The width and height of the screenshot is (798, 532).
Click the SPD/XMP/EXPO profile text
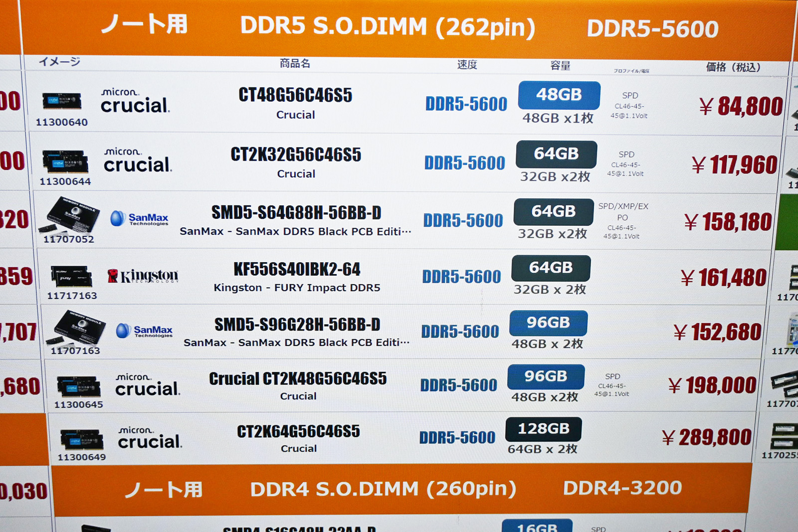pyautogui.click(x=623, y=211)
